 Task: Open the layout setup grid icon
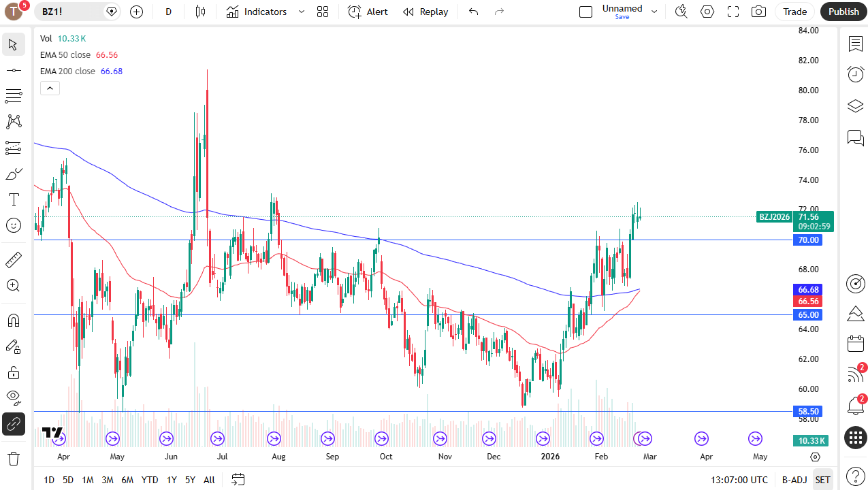tap(323, 12)
